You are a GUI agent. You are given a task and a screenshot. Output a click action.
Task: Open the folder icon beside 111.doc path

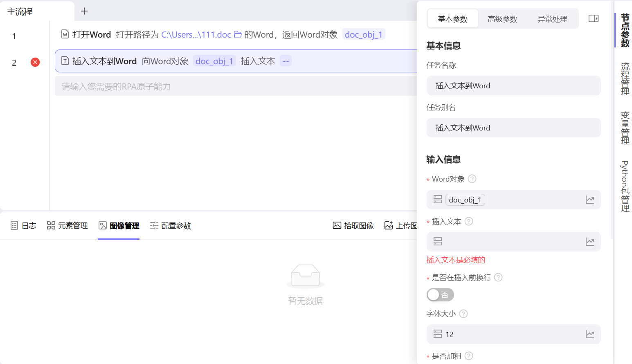[x=238, y=34]
